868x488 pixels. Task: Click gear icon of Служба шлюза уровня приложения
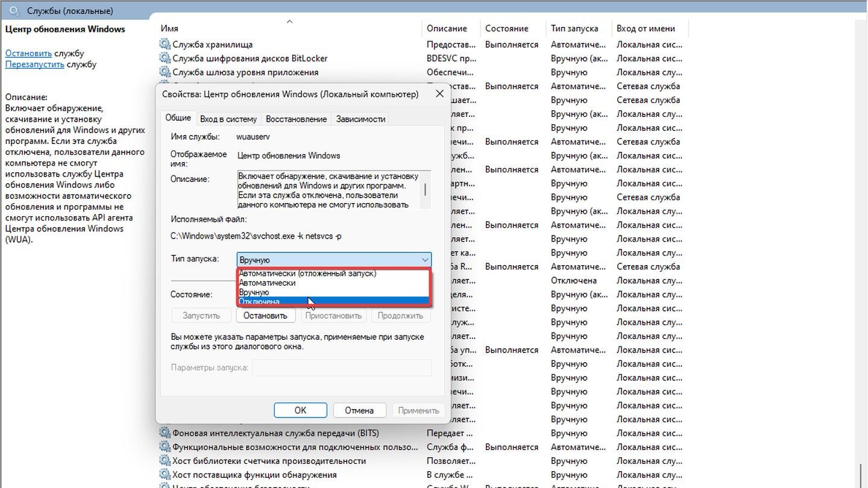(165, 72)
